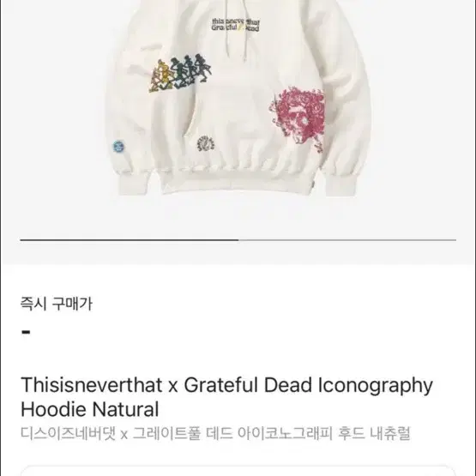Select the dark first segment of image indicator

coord(130,240)
